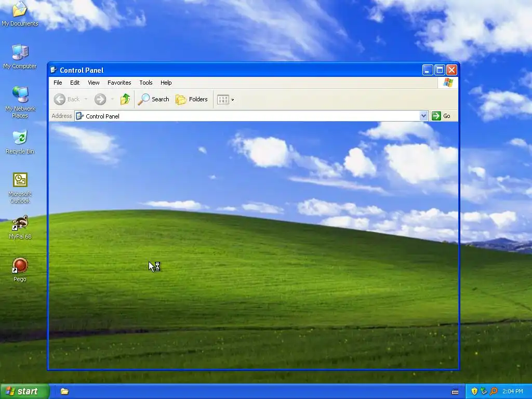Click the Control Panel icon in address bar

pos(79,116)
